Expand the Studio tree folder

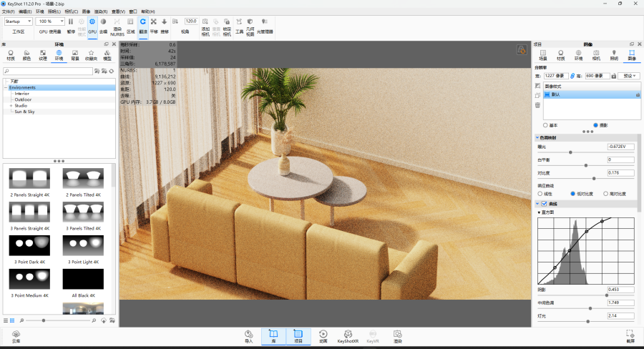pos(11,106)
